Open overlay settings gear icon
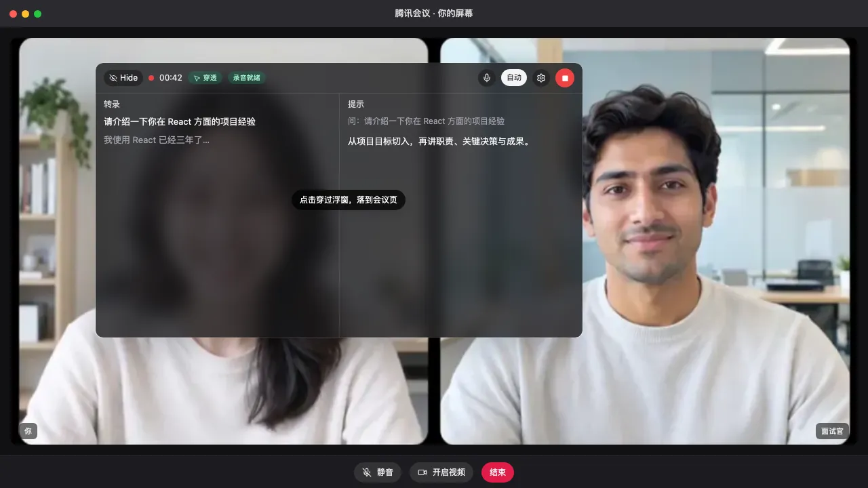 pyautogui.click(x=541, y=78)
